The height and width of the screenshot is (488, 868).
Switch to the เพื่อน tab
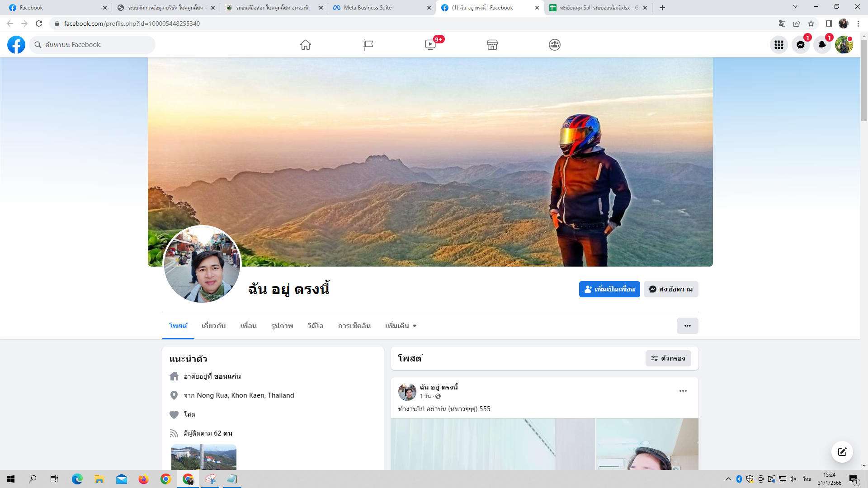click(x=248, y=326)
